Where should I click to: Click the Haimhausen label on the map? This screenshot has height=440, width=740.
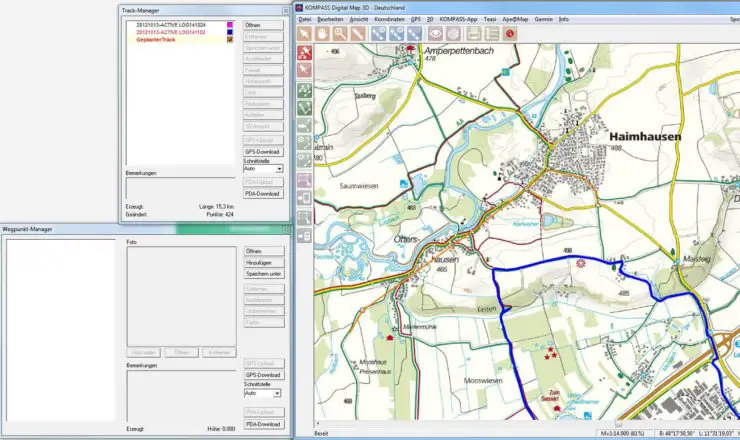pos(645,136)
